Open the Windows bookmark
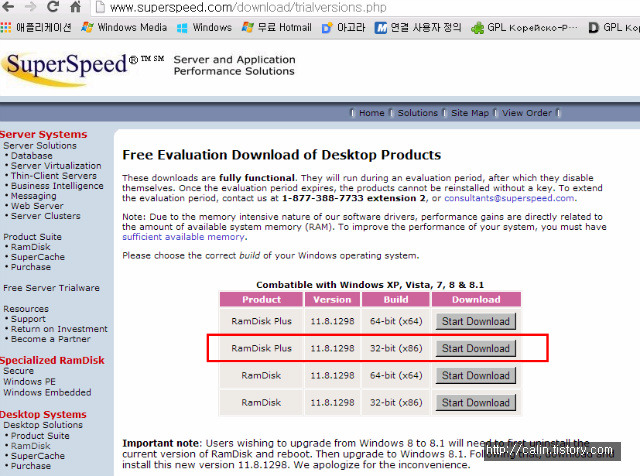The image size is (640, 476). click(204, 27)
